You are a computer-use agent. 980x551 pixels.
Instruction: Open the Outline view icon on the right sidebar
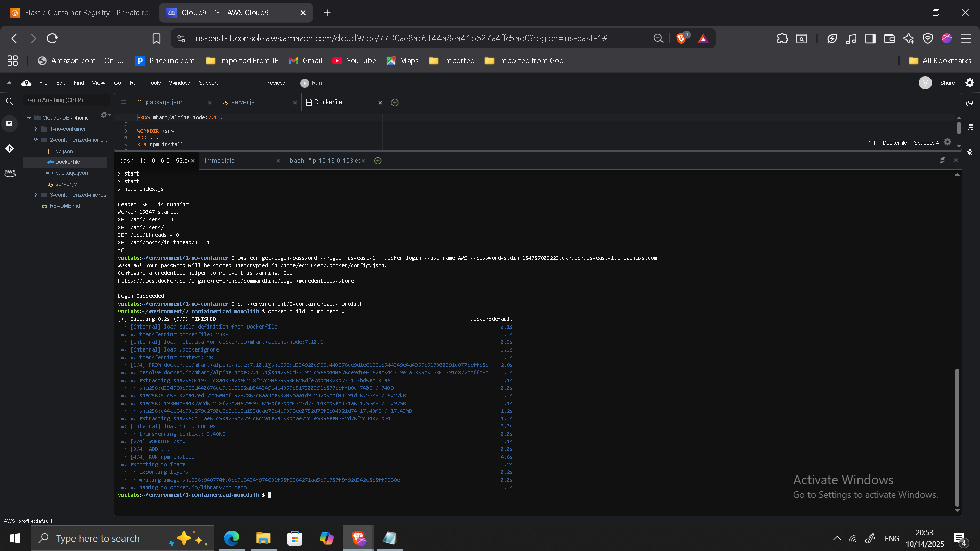(969, 128)
